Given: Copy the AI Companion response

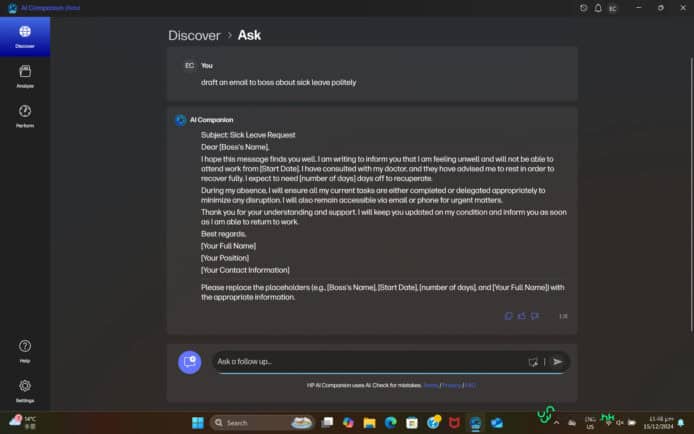Looking at the screenshot, I should [509, 316].
